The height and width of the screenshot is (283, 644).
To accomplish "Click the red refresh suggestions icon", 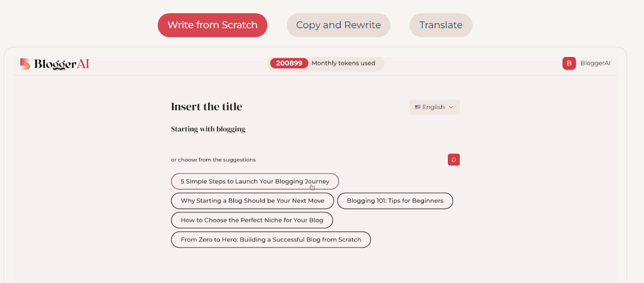I will pyautogui.click(x=453, y=159).
